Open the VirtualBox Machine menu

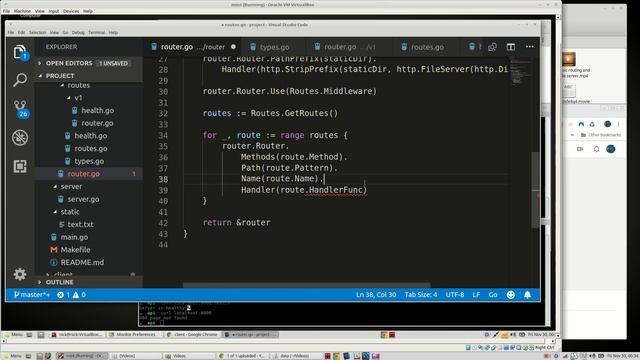tap(22, 11)
